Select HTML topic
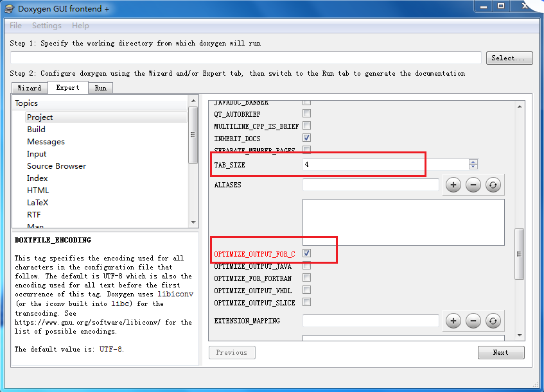This screenshot has width=544, height=392. (38, 191)
